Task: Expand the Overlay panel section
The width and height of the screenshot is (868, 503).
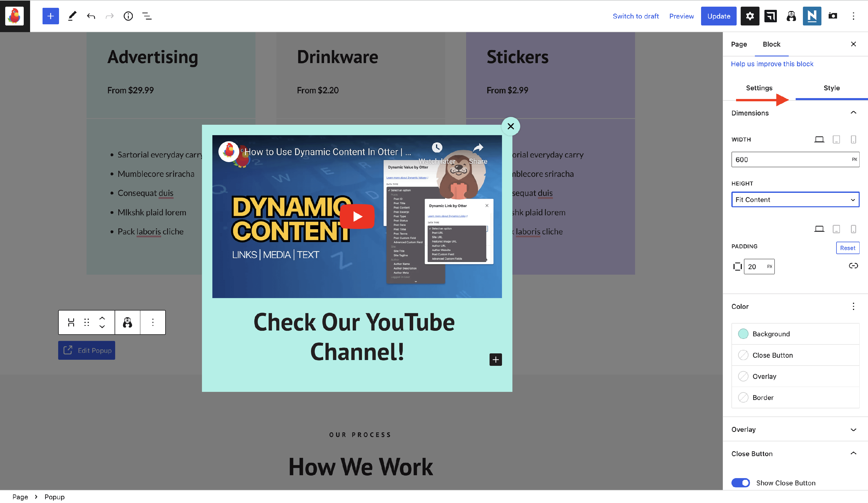Action: [795, 429]
